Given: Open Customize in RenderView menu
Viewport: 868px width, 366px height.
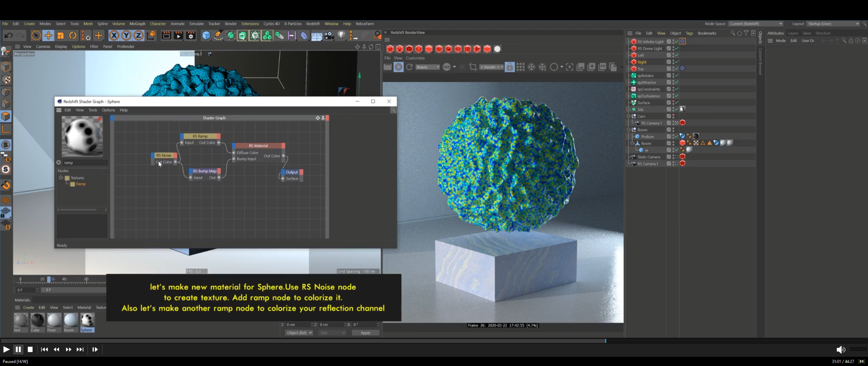Looking at the screenshot, I should (415, 58).
